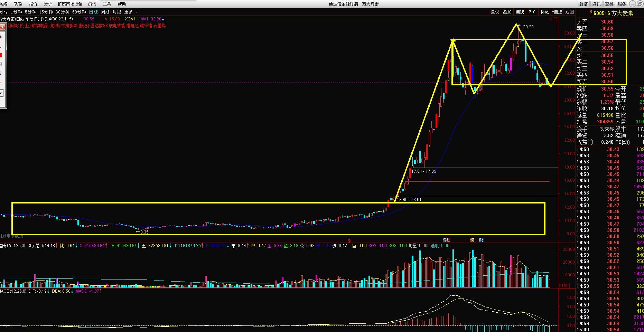644x332 pixels.
Task: Click the red color swatch in drawing palette
Action: [1, 55]
